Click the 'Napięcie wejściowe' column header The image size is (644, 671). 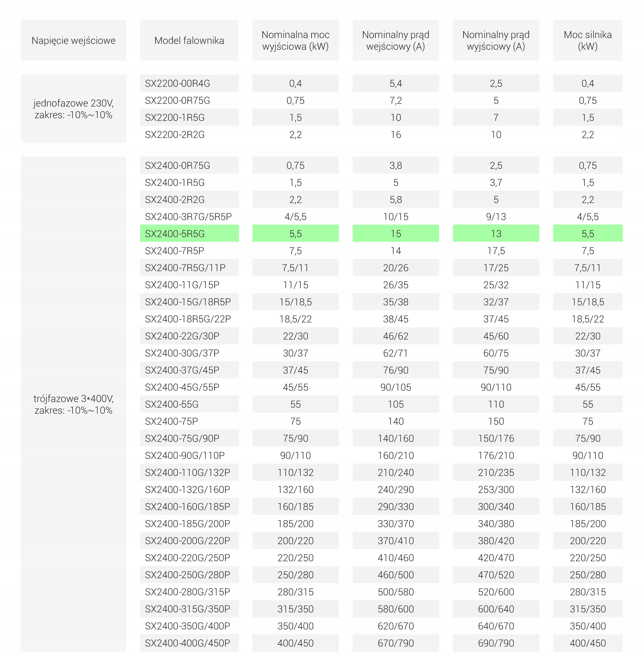73,41
